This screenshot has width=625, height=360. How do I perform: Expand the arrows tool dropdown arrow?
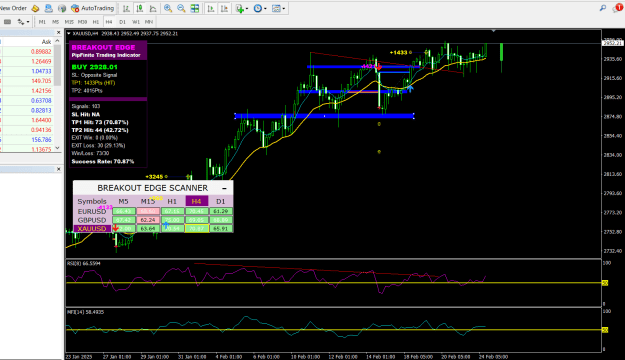28,22
